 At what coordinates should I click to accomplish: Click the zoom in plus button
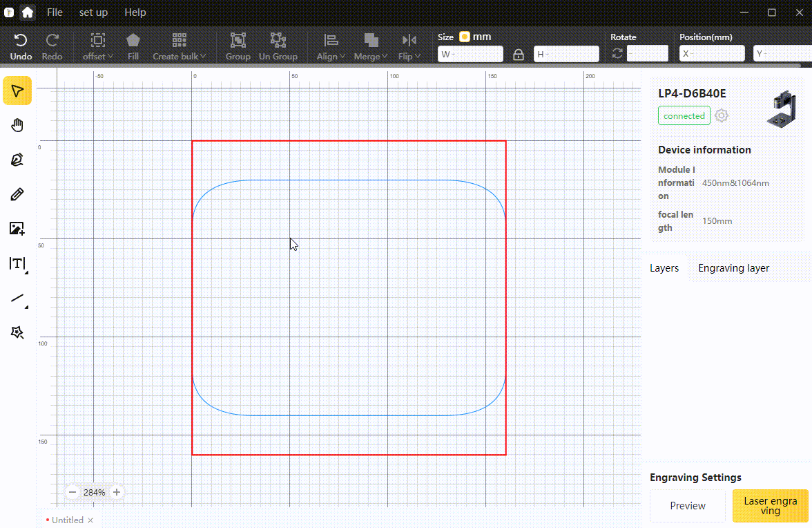117,492
